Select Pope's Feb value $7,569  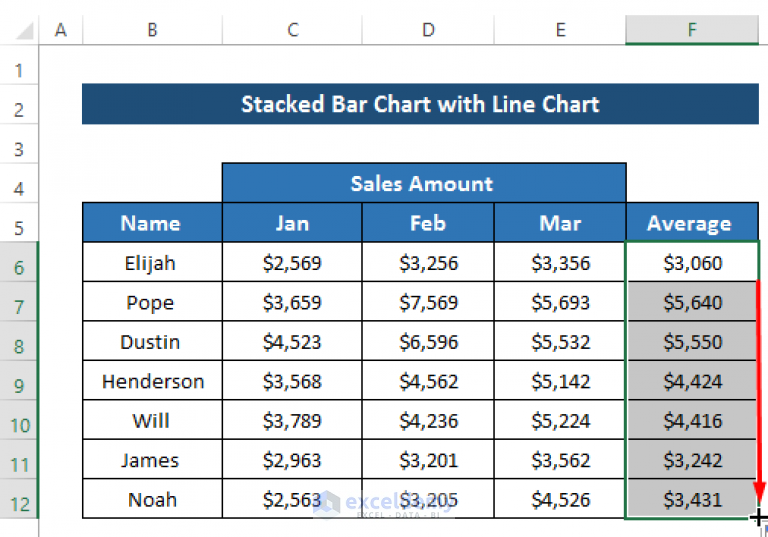click(x=428, y=303)
